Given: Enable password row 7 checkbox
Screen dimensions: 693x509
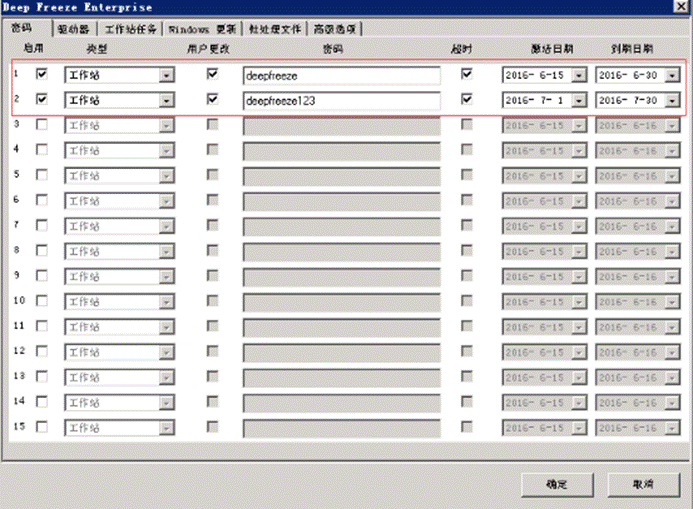Looking at the screenshot, I should click(42, 225).
